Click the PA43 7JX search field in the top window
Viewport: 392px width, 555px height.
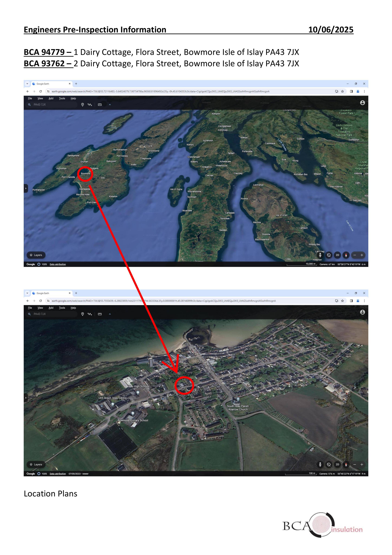click(51, 105)
